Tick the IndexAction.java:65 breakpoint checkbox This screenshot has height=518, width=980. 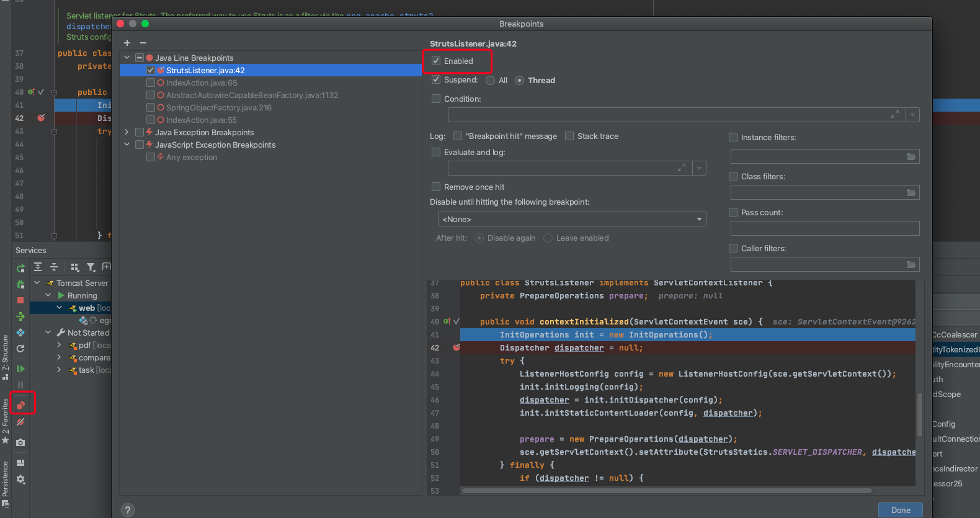[x=151, y=83]
